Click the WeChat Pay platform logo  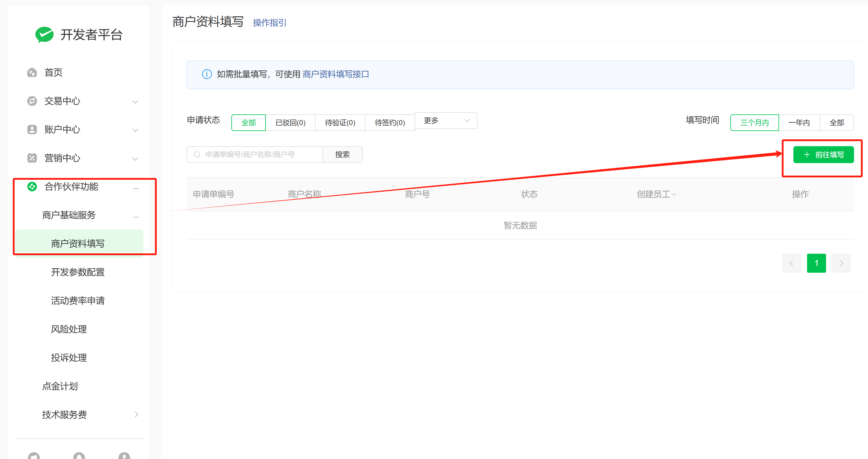pyautogui.click(x=44, y=34)
